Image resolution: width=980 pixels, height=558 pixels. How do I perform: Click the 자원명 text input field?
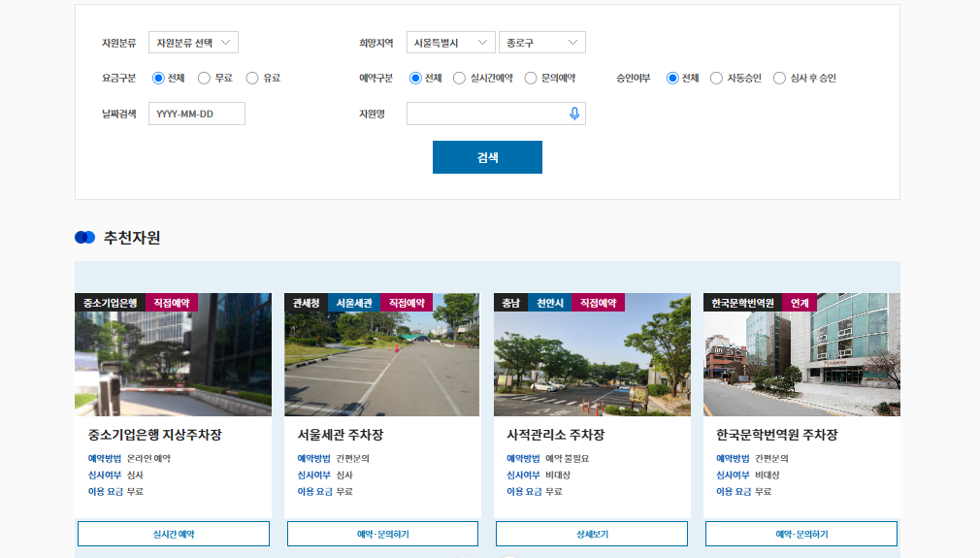tap(496, 114)
